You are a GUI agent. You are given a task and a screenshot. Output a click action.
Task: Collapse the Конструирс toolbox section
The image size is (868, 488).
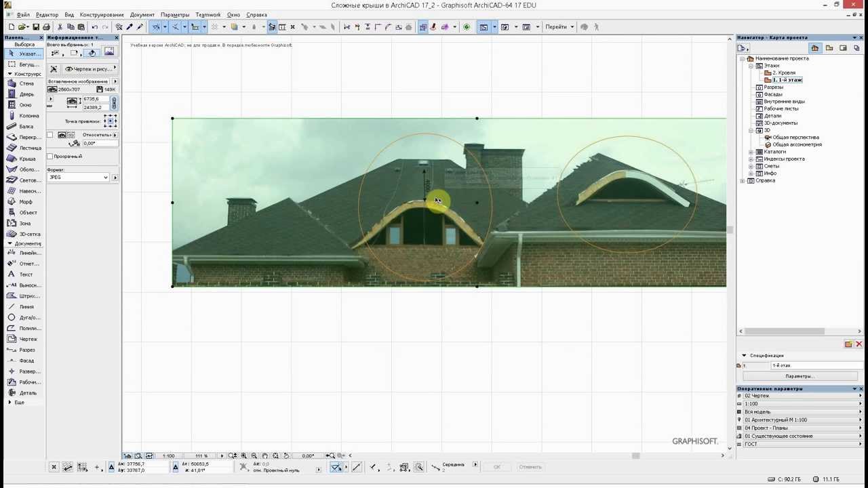coord(10,74)
